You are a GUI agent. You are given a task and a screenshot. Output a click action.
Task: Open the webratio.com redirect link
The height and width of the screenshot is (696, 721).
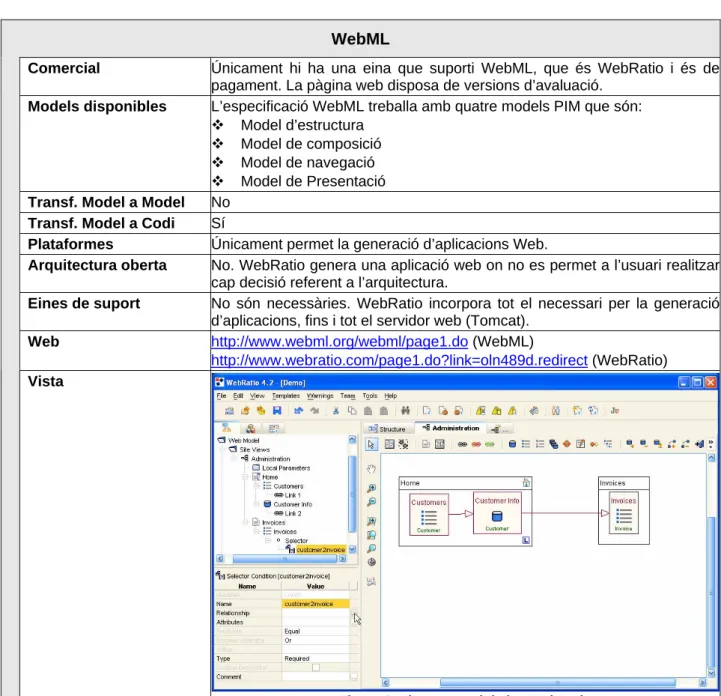point(399,360)
